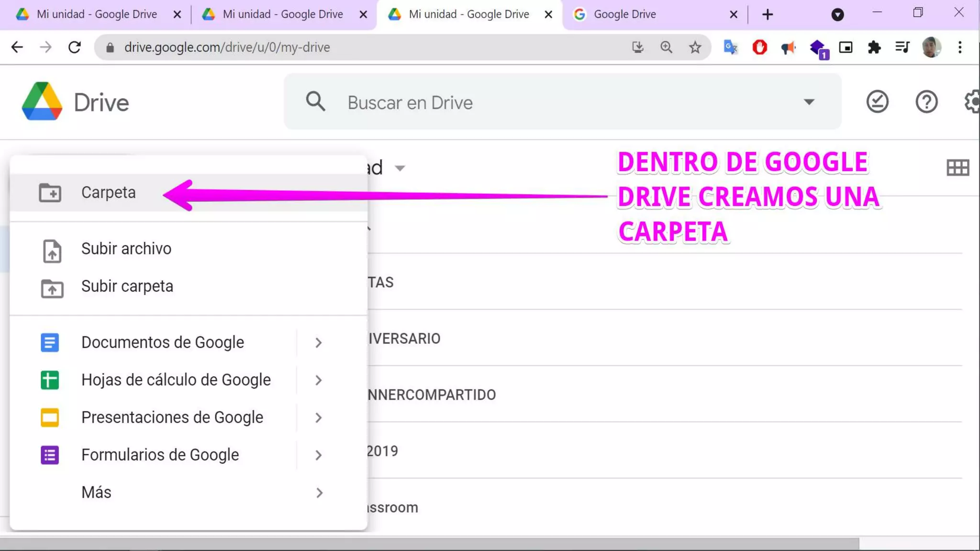Image resolution: width=980 pixels, height=551 pixels.
Task: Click the Google Translate extension icon
Action: pyautogui.click(x=730, y=47)
